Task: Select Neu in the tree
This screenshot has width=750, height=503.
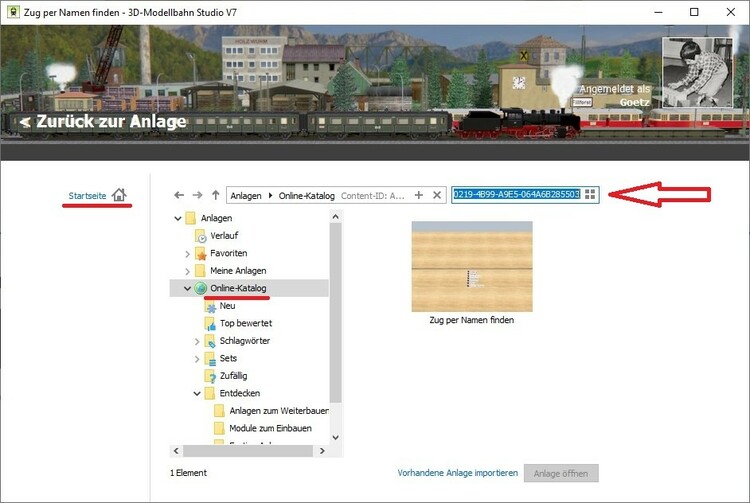Action: (227, 306)
